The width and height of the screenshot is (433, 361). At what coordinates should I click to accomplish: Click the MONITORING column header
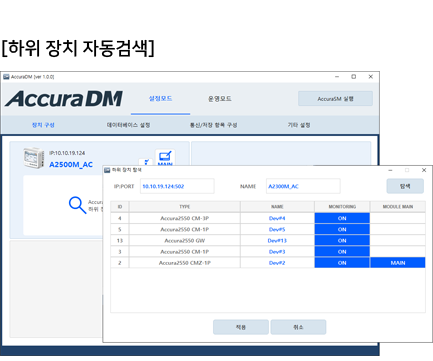(342, 207)
